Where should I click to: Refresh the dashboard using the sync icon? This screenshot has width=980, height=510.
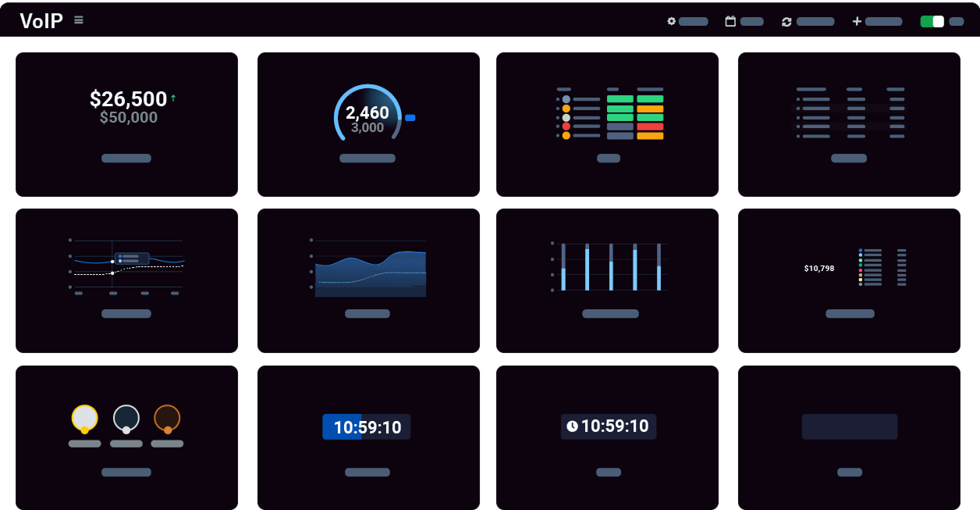pos(786,22)
